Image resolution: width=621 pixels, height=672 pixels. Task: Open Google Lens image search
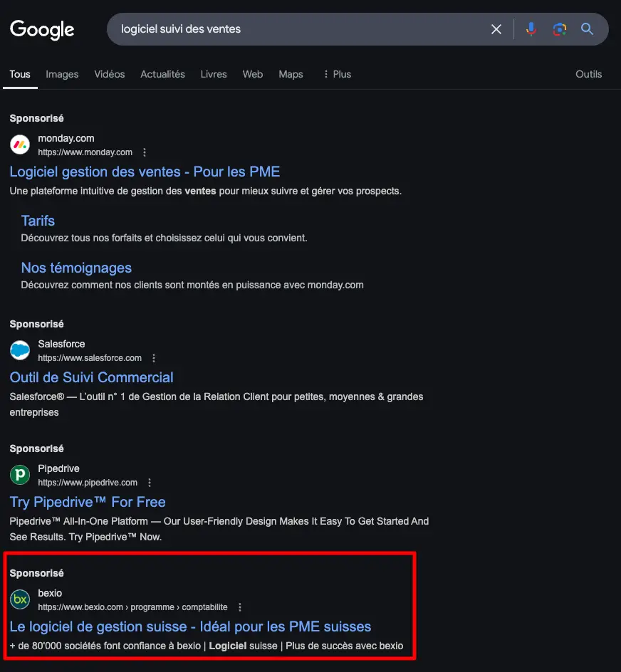point(560,29)
